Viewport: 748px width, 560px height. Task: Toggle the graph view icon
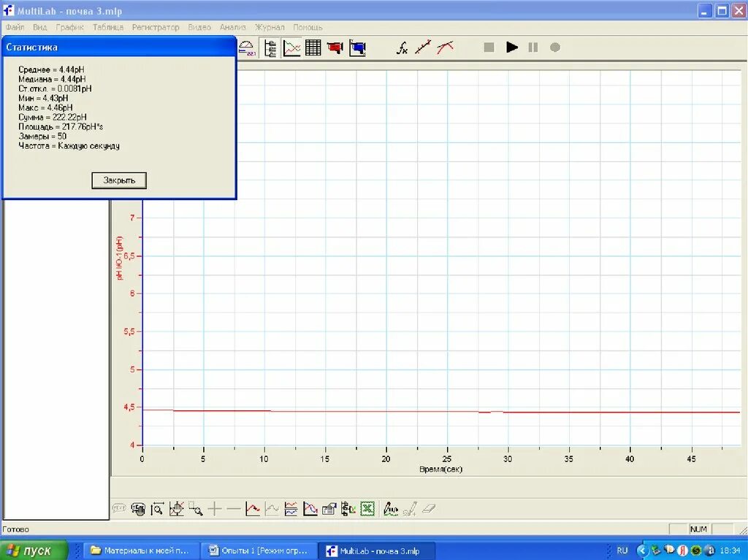coord(291,47)
